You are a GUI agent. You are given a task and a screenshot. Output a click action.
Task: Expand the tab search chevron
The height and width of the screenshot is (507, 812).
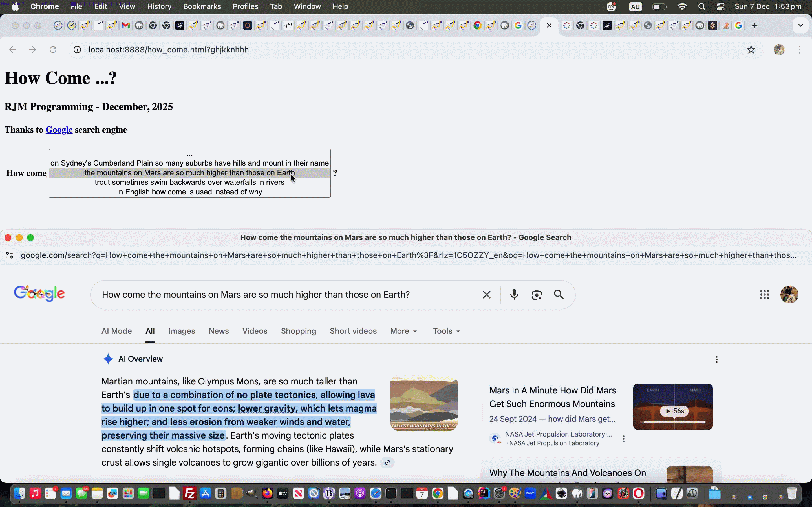point(800,25)
